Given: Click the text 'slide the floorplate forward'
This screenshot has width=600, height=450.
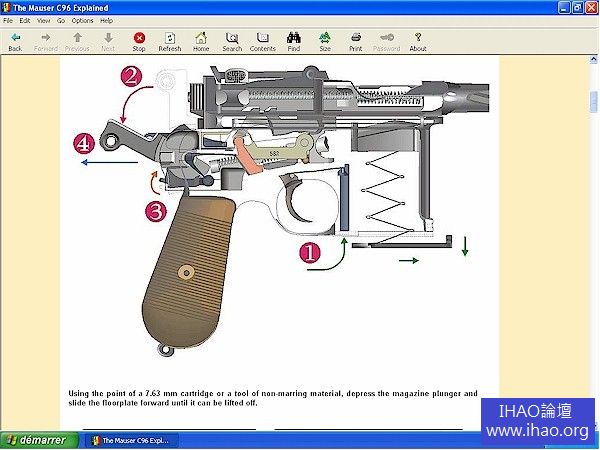Looking at the screenshot, I should [122, 403].
